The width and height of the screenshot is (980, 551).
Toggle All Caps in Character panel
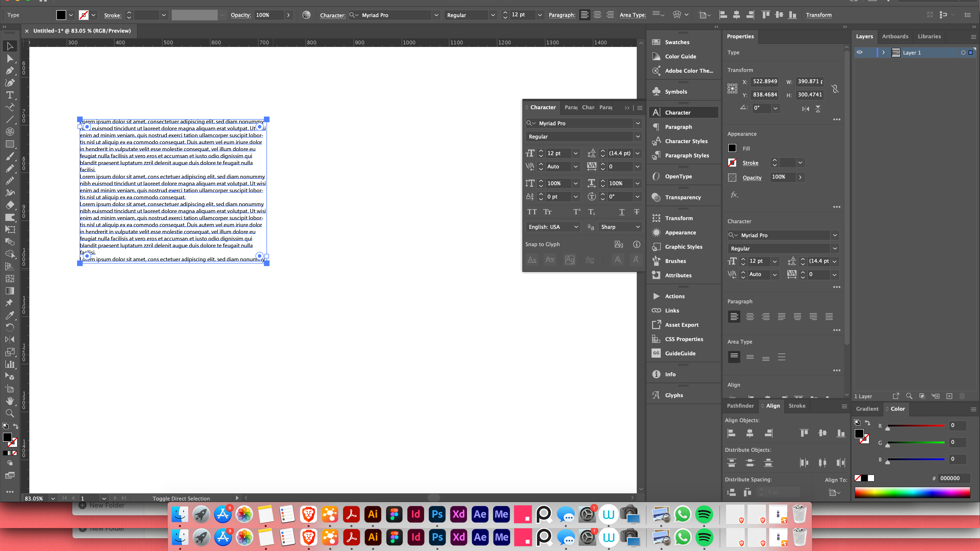532,212
